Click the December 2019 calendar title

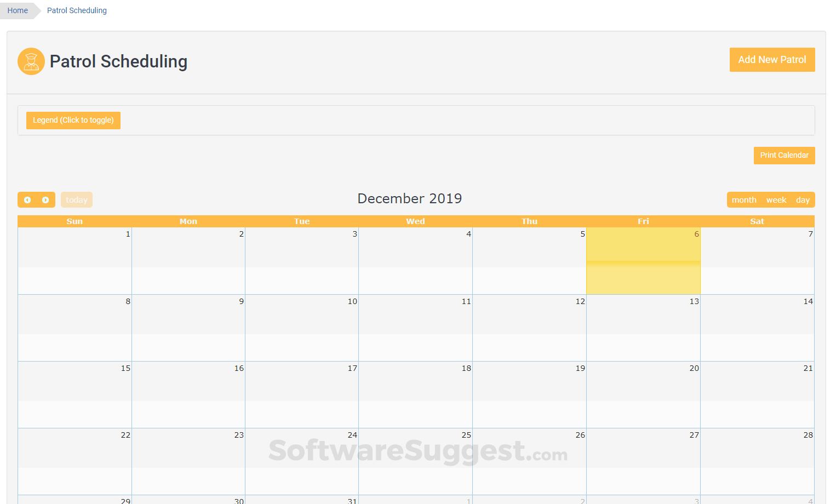pyautogui.click(x=410, y=199)
